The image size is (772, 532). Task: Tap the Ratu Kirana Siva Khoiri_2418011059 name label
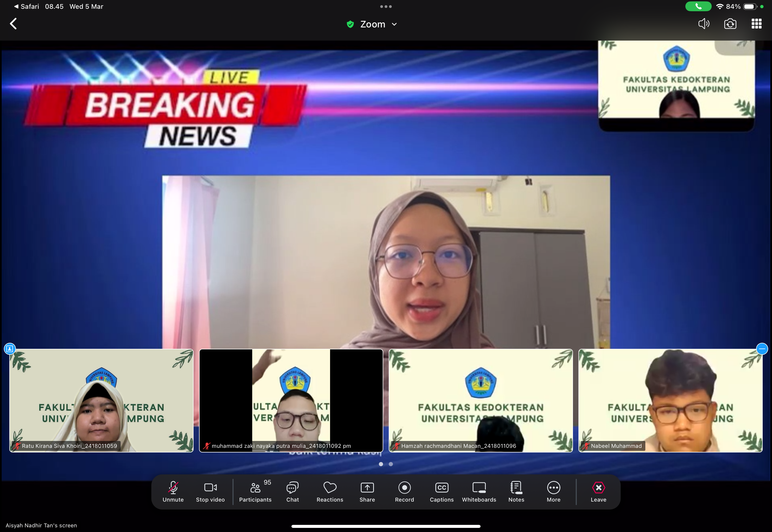pos(66,446)
